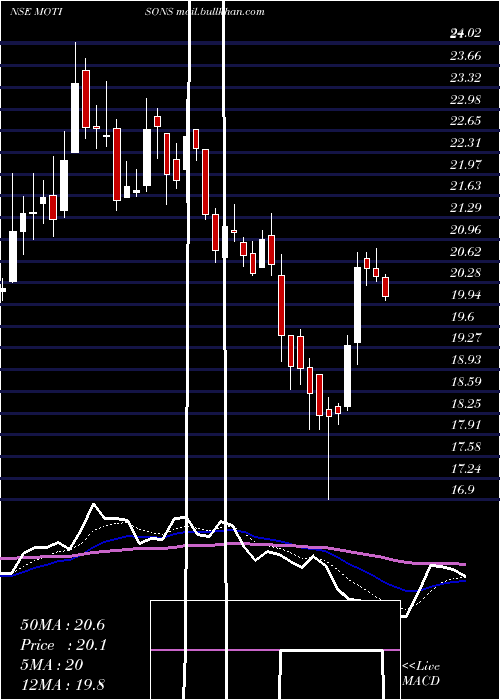Click the 22.65 price level label
This screenshot has width=500, height=700.
[466, 121]
